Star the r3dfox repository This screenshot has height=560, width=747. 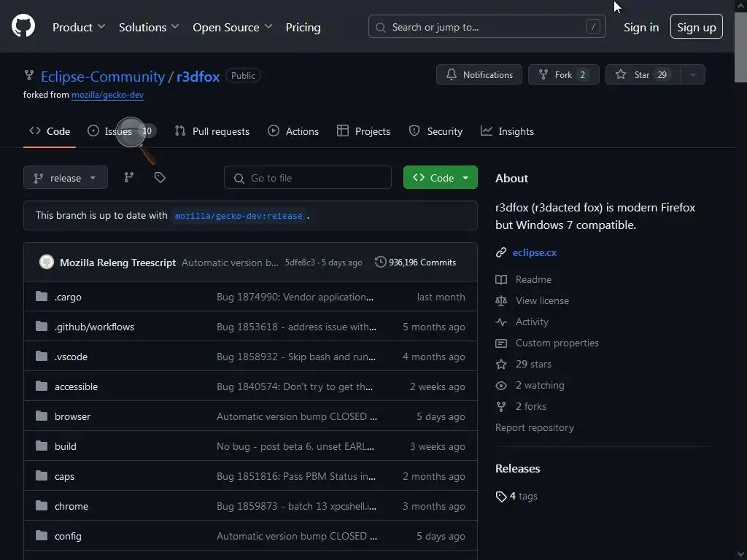(643, 75)
